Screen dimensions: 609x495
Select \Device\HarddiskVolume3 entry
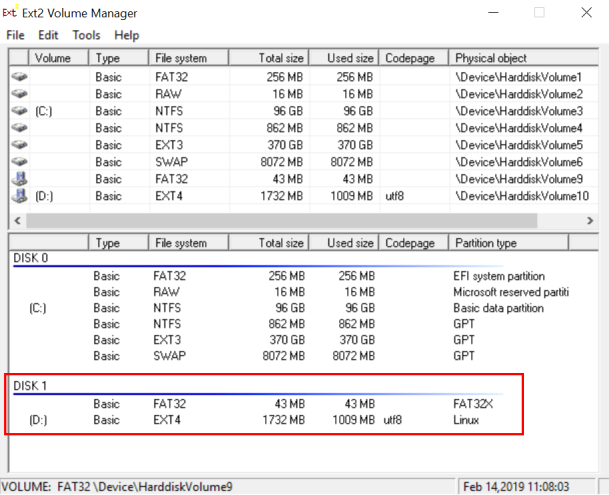pos(519,111)
